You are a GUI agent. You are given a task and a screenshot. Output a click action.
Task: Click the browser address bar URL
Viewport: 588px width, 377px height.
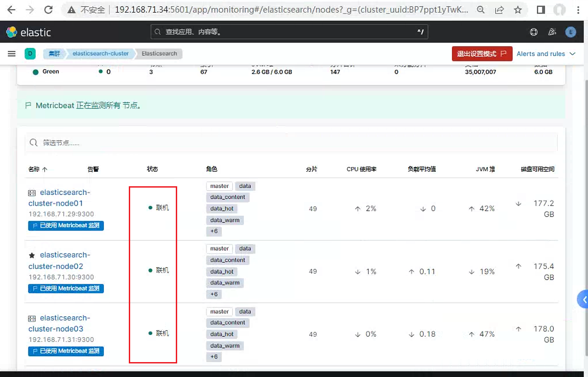[292, 9]
